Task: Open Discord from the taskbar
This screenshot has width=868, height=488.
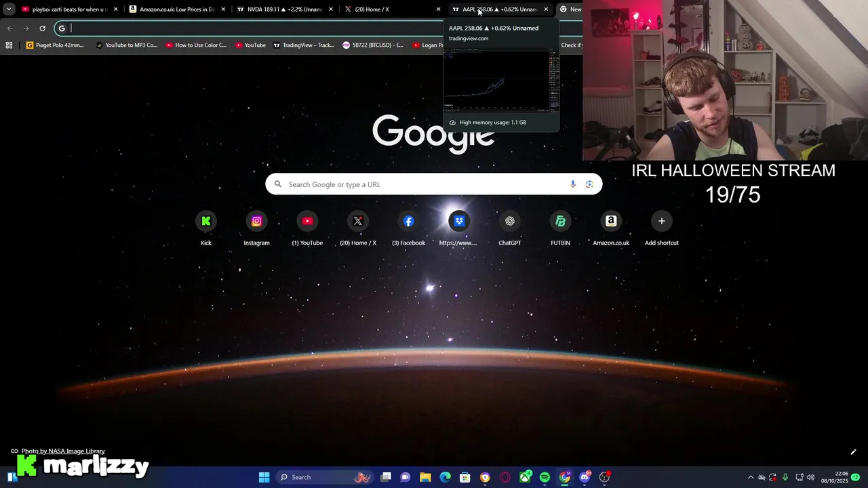Action: [x=585, y=477]
